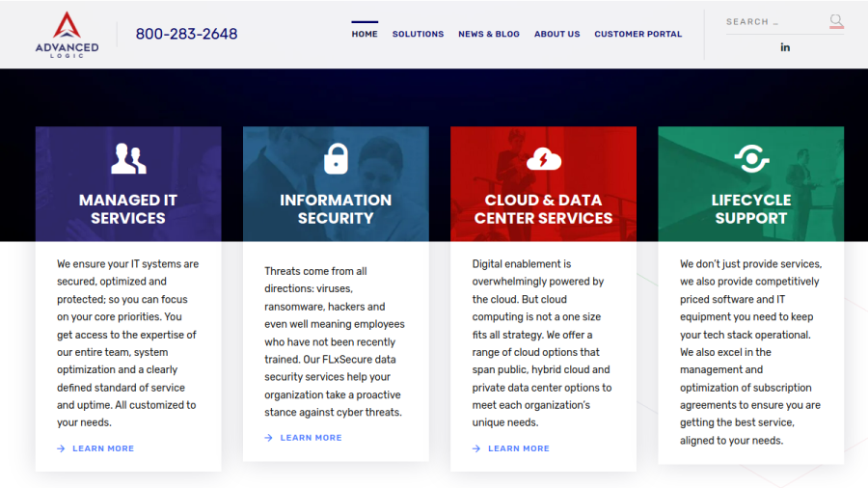The height and width of the screenshot is (488, 868).
Task: Click Learn More under Information Security
Action: pyautogui.click(x=311, y=438)
